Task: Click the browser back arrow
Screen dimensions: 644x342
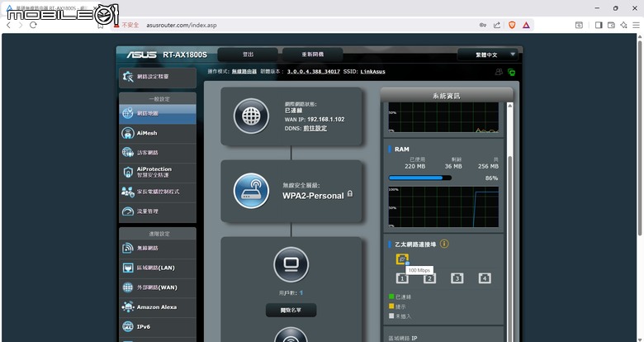Action: click(x=8, y=25)
